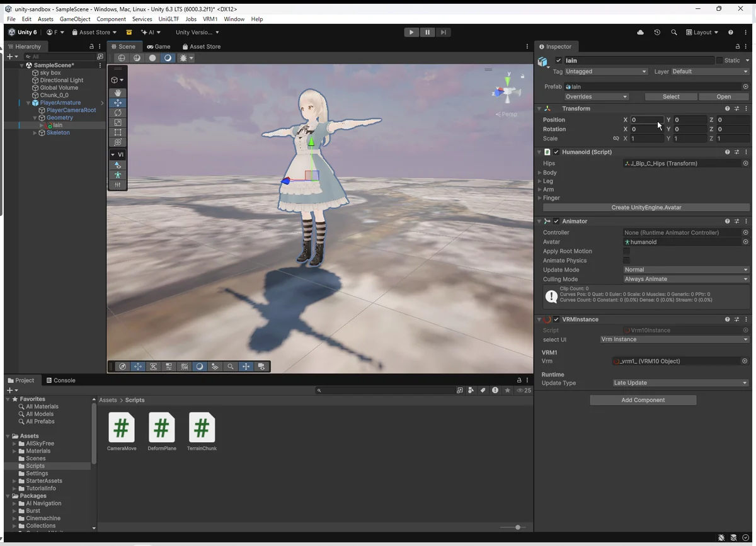Open the UniGLTF menu
Image resolution: width=756 pixels, height=546 pixels.
pyautogui.click(x=169, y=19)
